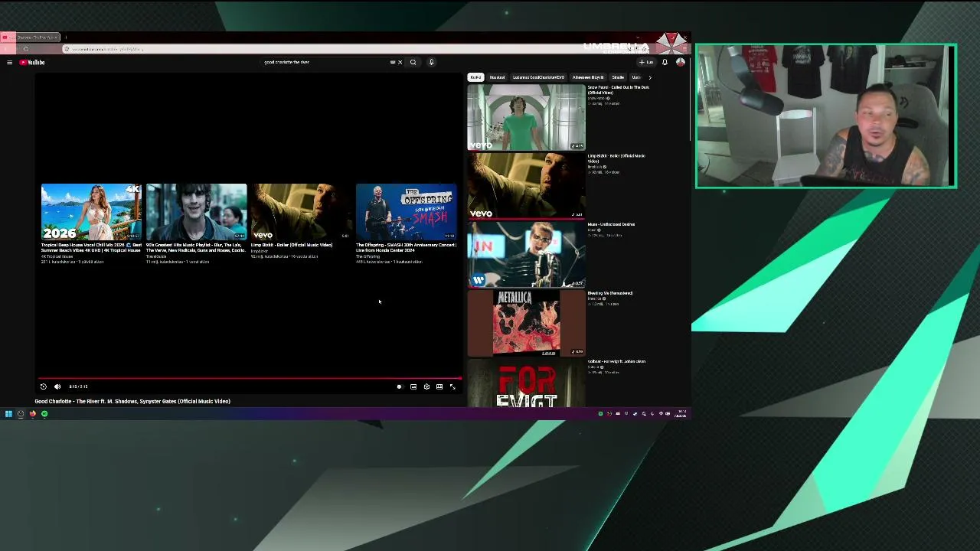Click the Luo create button
The height and width of the screenshot is (551, 980).
click(x=648, y=62)
